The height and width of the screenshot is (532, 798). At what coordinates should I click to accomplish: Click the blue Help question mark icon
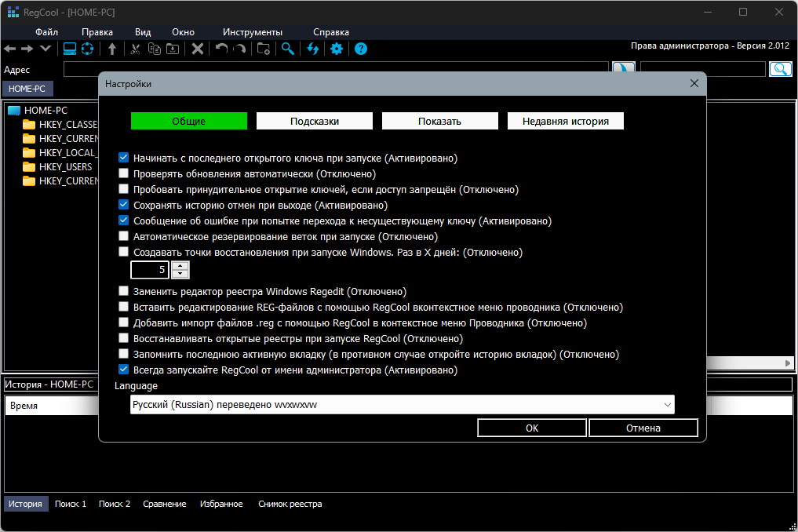point(361,49)
